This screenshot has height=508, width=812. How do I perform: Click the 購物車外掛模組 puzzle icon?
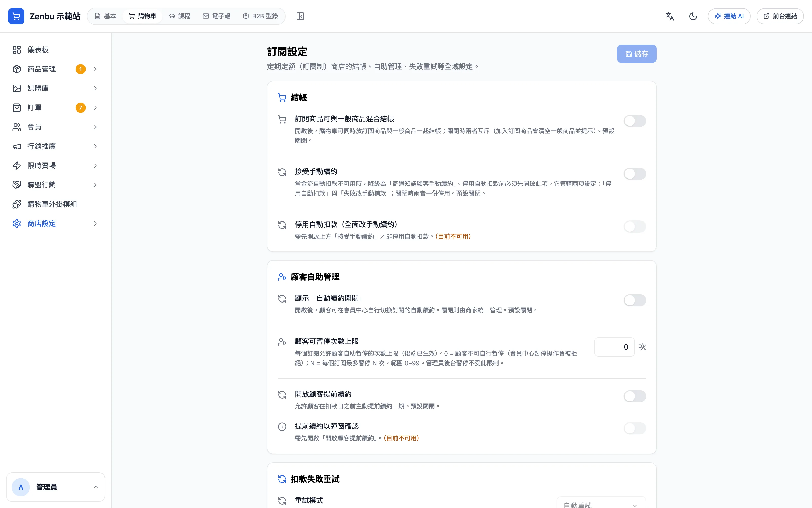[17, 204]
